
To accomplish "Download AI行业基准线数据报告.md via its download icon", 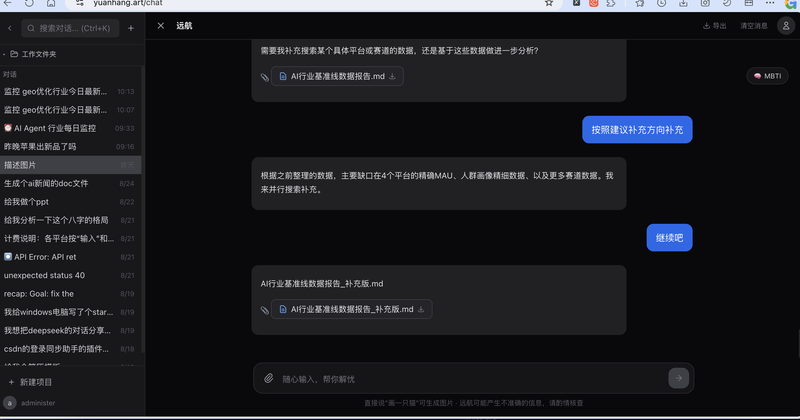I will [392, 76].
